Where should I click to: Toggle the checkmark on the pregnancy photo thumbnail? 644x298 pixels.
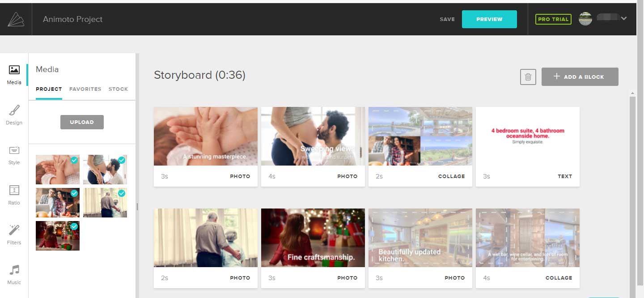tap(122, 160)
